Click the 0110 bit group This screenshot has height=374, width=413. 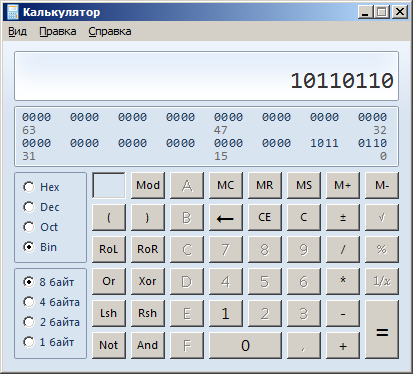[x=372, y=143]
